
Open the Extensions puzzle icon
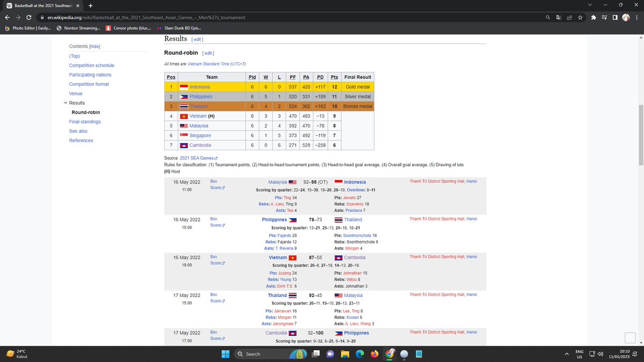pyautogui.click(x=594, y=17)
